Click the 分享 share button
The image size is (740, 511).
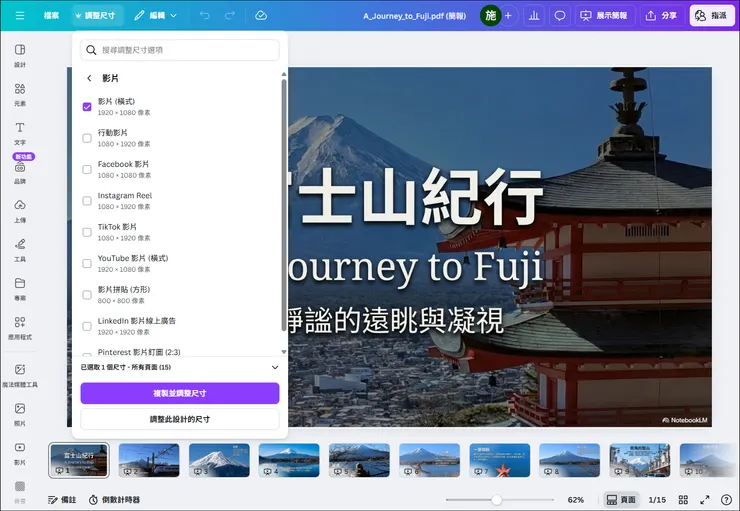tap(661, 16)
